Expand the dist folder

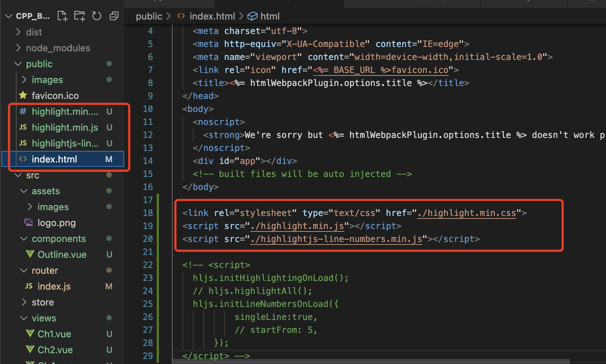[x=18, y=32]
